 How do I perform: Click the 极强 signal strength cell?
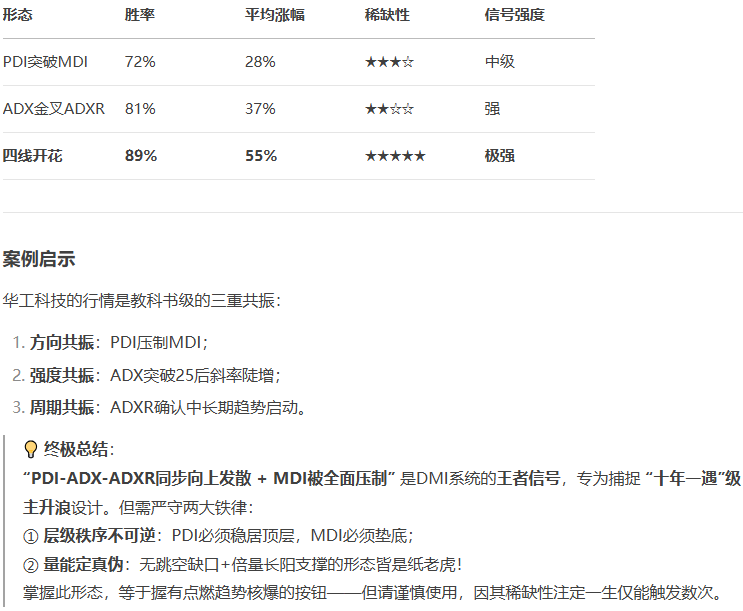pos(500,156)
